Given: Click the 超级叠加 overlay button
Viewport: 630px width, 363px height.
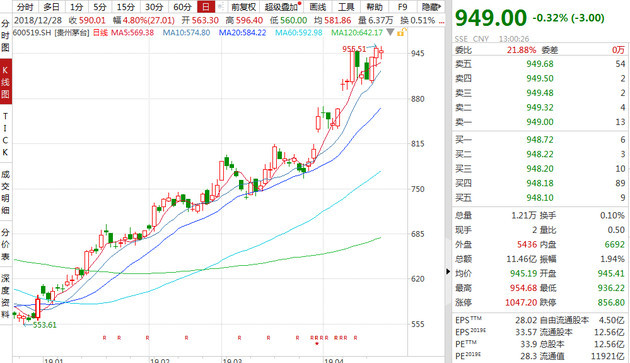Looking at the screenshot, I should pyautogui.click(x=282, y=7).
